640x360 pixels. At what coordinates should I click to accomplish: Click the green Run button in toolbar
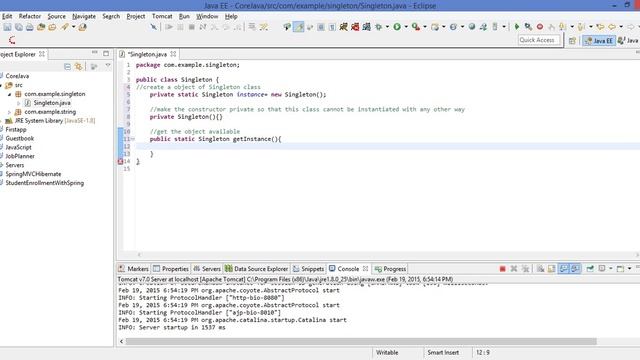397,27
